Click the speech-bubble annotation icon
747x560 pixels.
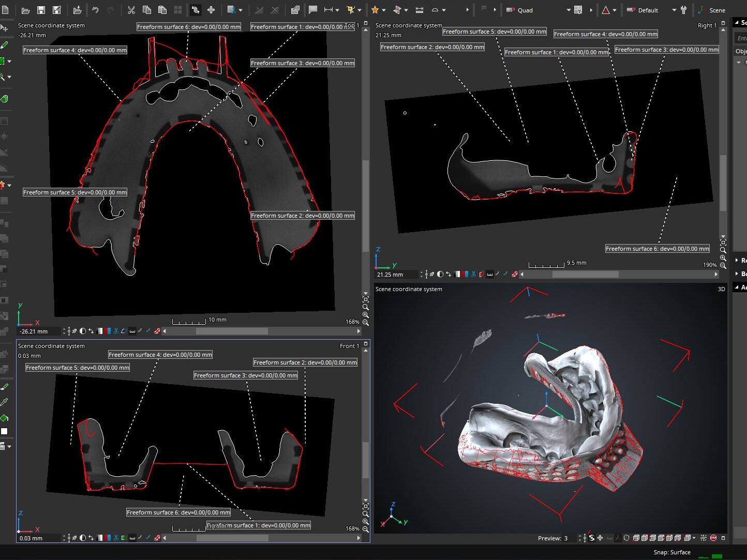(313, 10)
